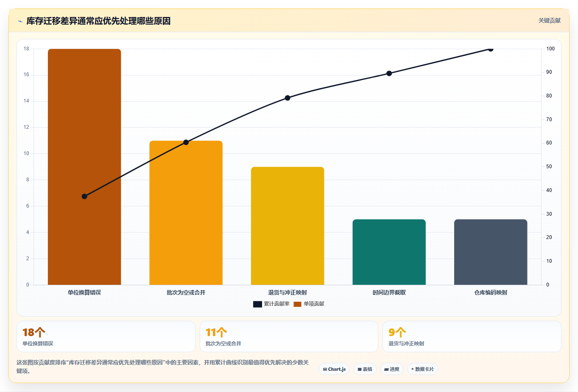Toggle the 单项贡献 legend color swatch

pos(297,304)
